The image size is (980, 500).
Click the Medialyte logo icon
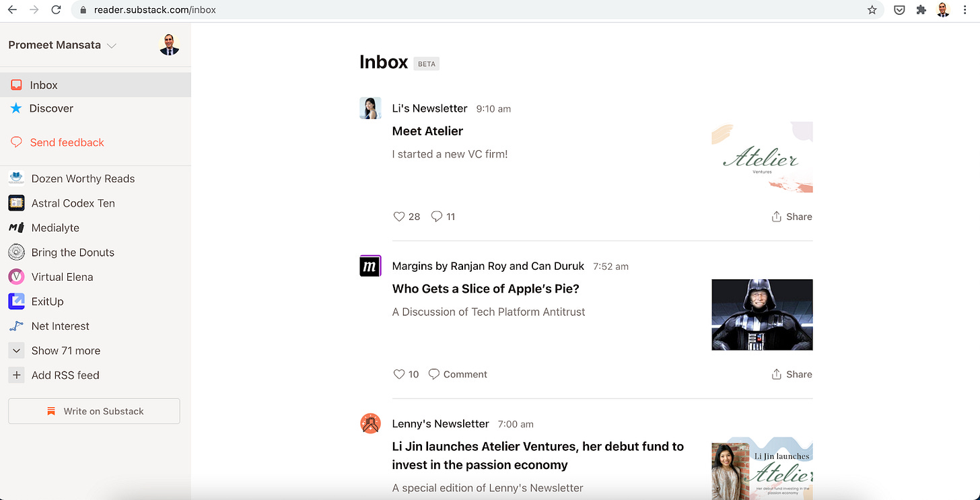tap(16, 227)
